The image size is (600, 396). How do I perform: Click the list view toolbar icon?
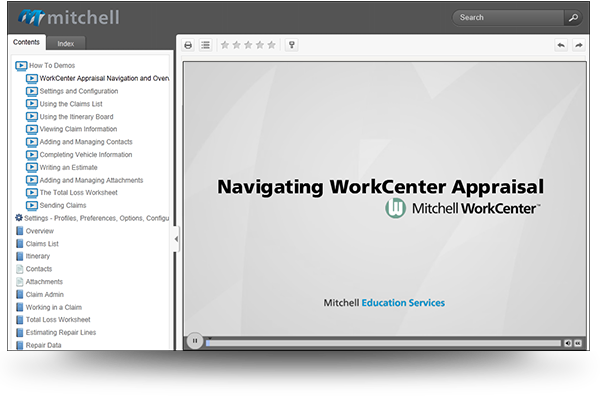[205, 45]
